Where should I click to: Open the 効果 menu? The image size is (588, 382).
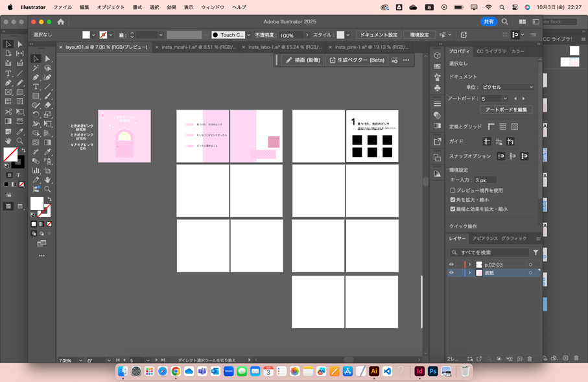[171, 7]
